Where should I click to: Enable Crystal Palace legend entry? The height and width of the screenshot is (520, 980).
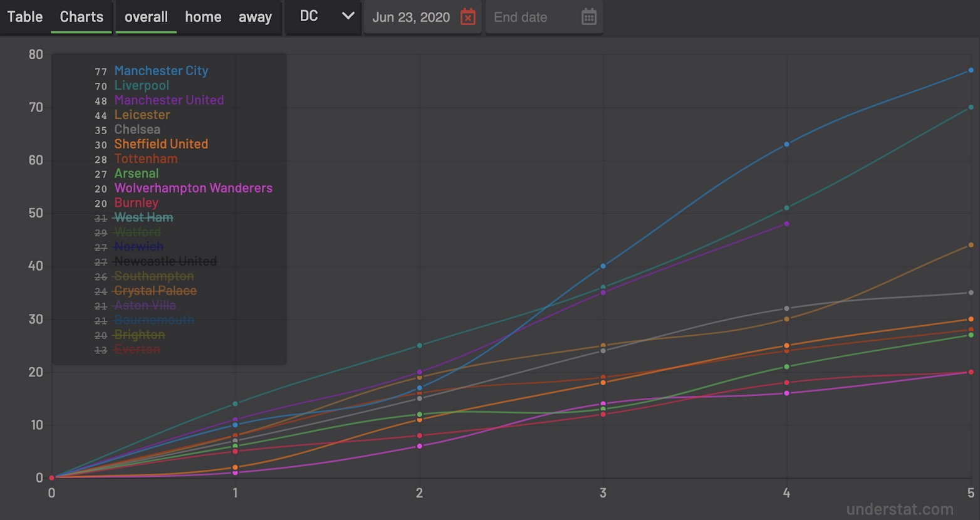pos(155,291)
